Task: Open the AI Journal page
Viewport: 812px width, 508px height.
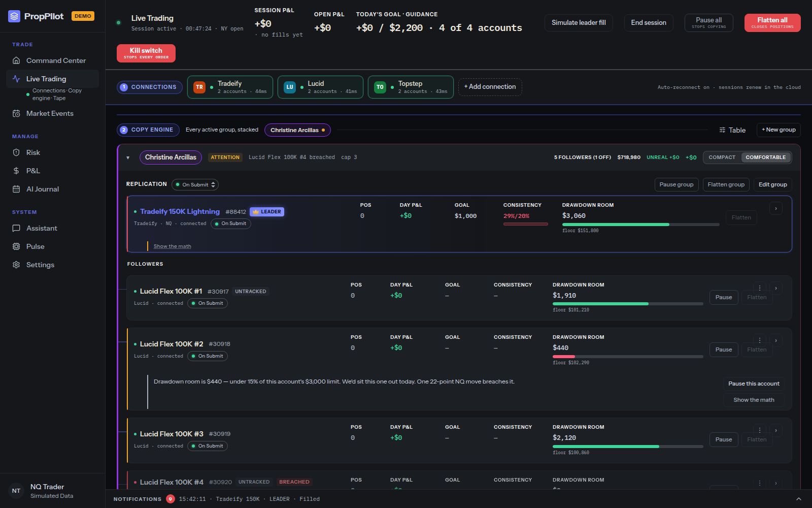Action: pyautogui.click(x=52, y=189)
